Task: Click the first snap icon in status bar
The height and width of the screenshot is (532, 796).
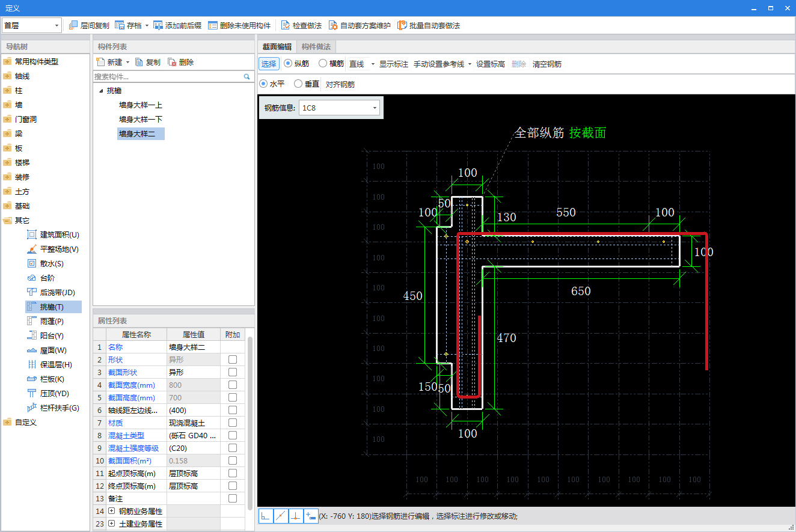Action: (266, 516)
